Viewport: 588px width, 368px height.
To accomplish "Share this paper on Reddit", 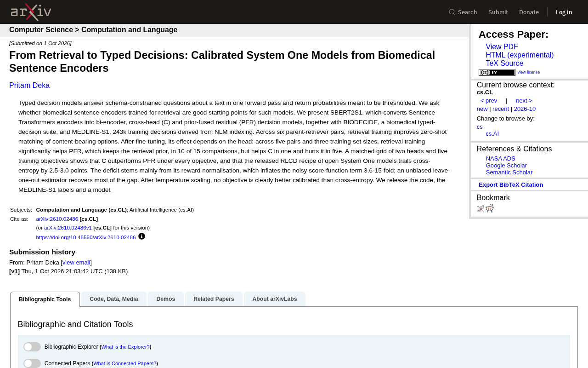I will (x=490, y=209).
